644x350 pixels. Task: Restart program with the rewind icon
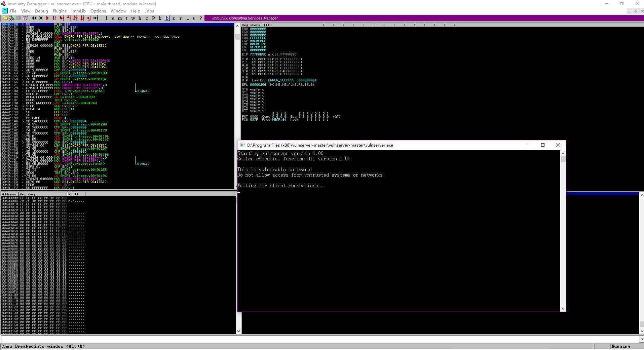pyautogui.click(x=34, y=18)
